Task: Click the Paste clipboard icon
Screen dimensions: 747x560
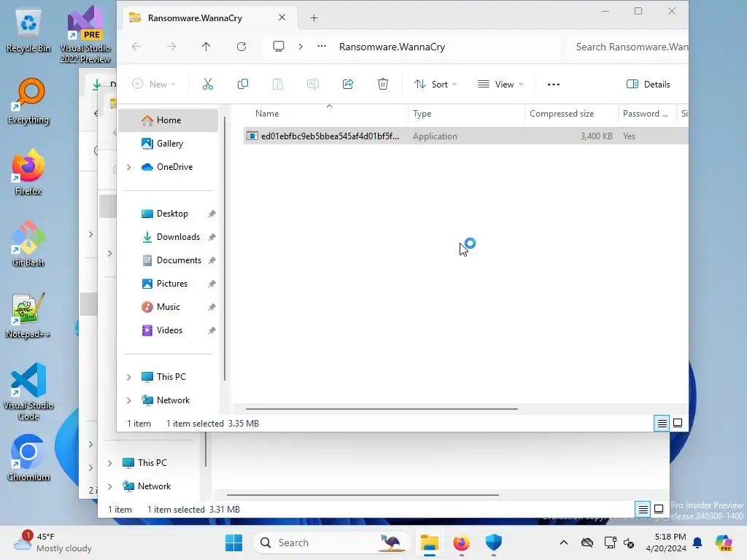Action: tap(278, 85)
